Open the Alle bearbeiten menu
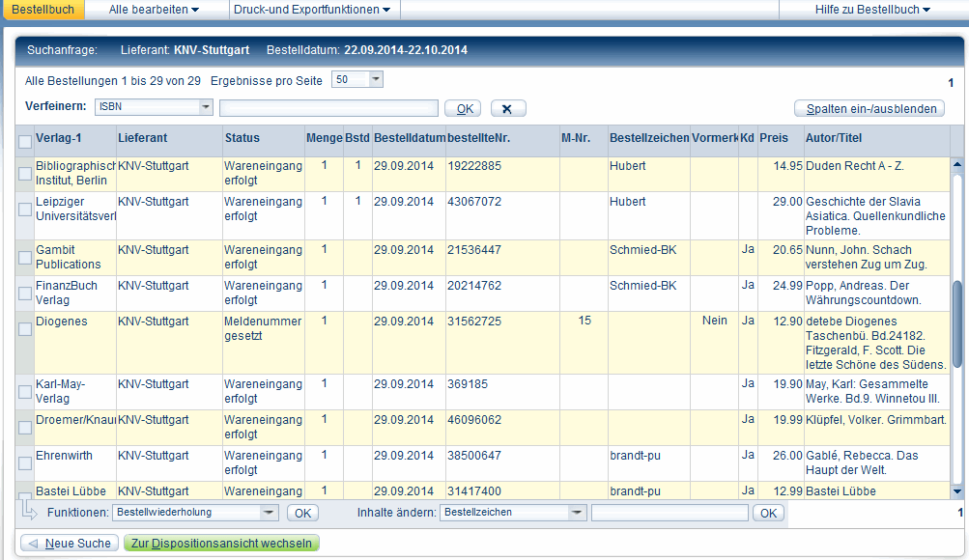This screenshot has width=969, height=560. 155,10
